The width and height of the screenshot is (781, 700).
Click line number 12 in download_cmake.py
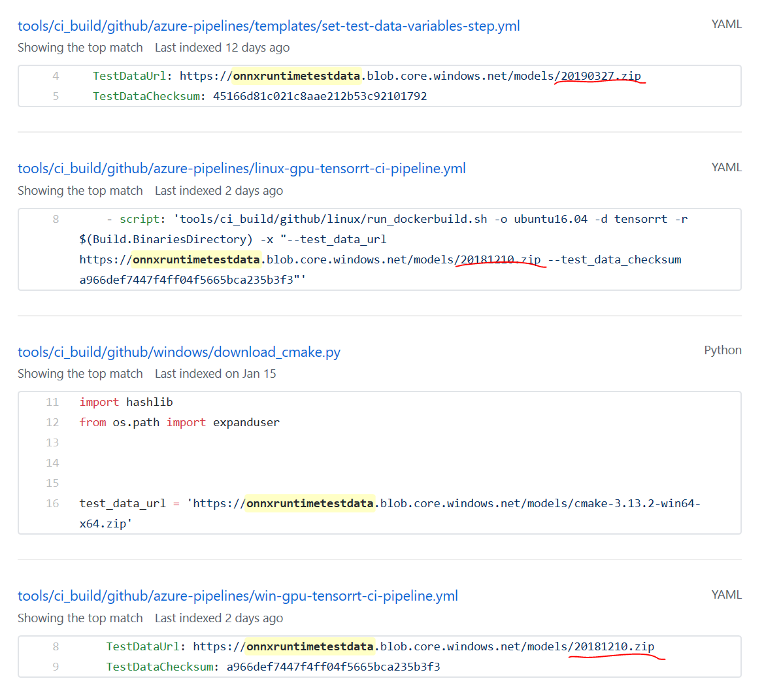click(52, 422)
